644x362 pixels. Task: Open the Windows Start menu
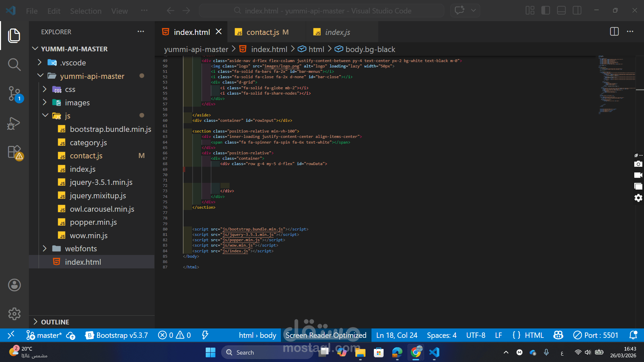pyautogui.click(x=210, y=352)
